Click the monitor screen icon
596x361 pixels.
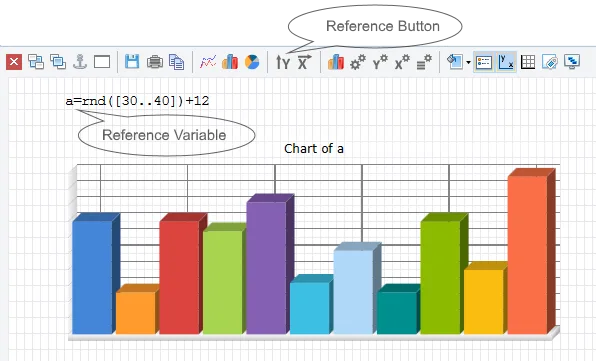coord(572,62)
